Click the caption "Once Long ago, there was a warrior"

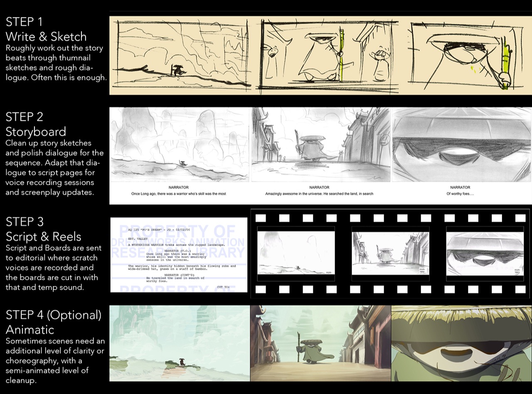tap(179, 194)
